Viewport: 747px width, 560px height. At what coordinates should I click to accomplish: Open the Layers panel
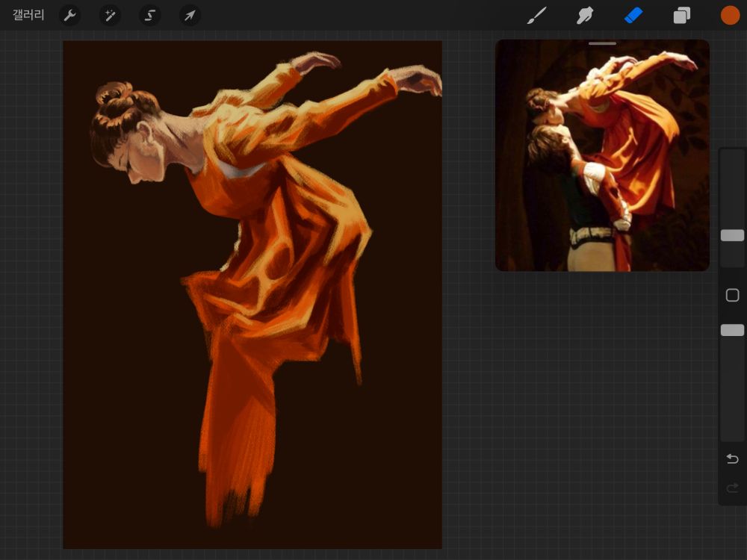682,15
